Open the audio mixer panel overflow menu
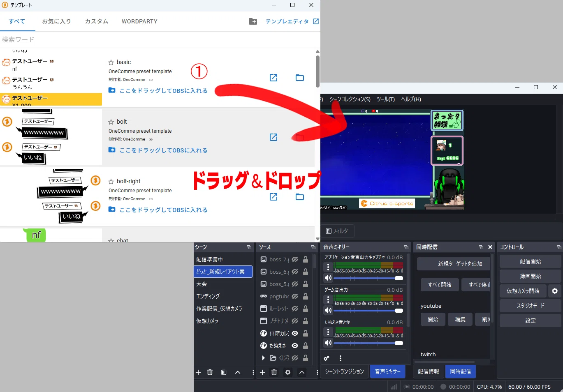The height and width of the screenshot is (392, 563). [x=341, y=358]
